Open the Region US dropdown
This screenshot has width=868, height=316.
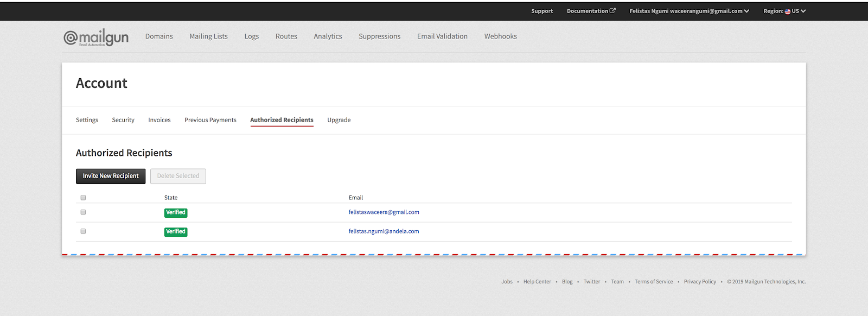click(x=784, y=11)
